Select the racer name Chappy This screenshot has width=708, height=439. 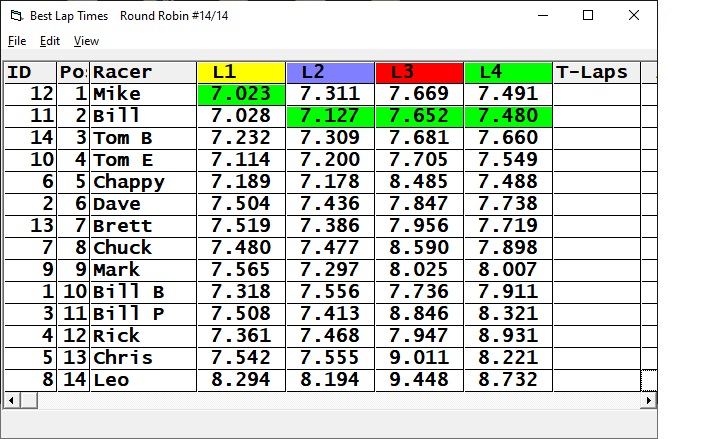pyautogui.click(x=143, y=182)
